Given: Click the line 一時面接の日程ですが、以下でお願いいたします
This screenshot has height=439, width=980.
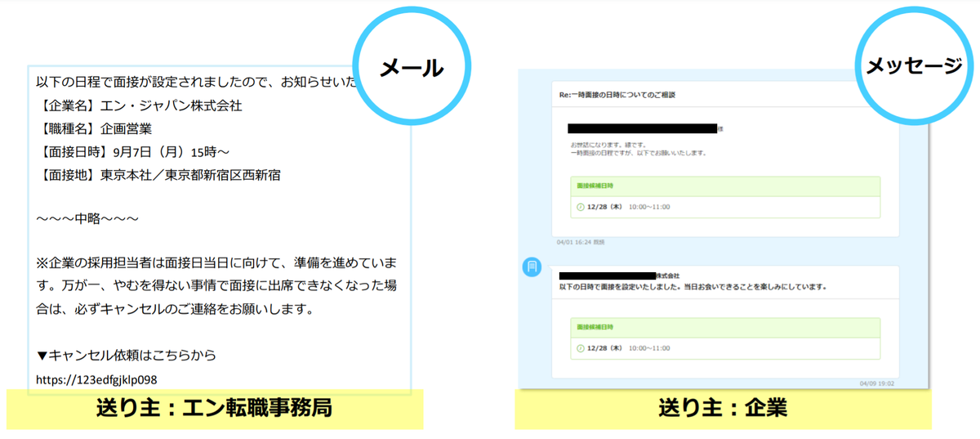Looking at the screenshot, I should pos(638,153).
